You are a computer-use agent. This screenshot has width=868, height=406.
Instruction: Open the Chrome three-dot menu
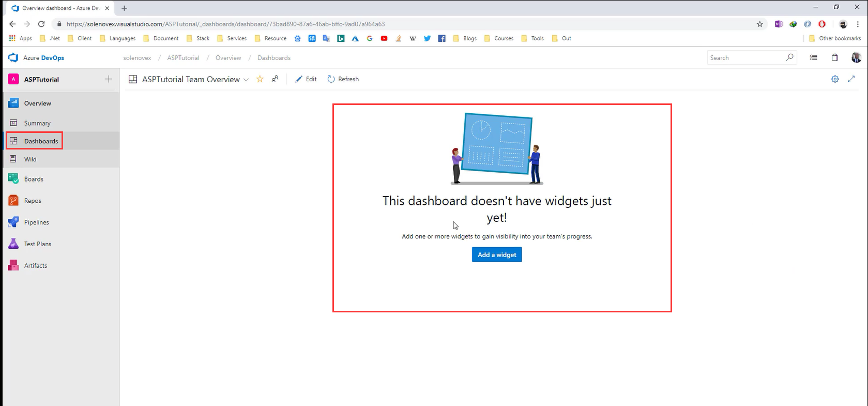click(858, 24)
